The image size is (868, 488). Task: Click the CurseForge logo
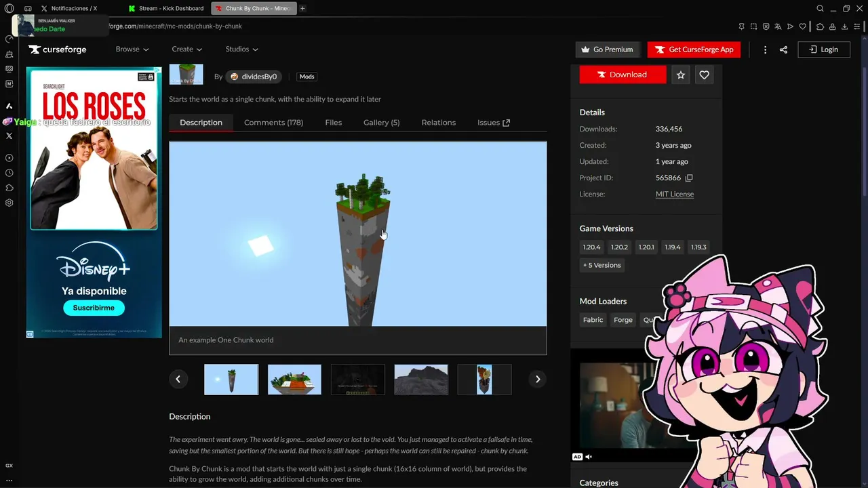(x=58, y=49)
